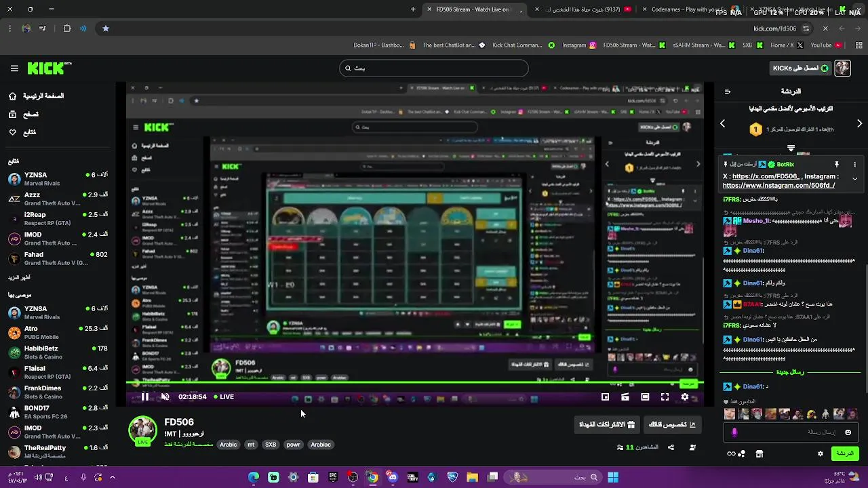868x488 pixels.
Task: Click the Arabic stream tag
Action: [x=229, y=445]
